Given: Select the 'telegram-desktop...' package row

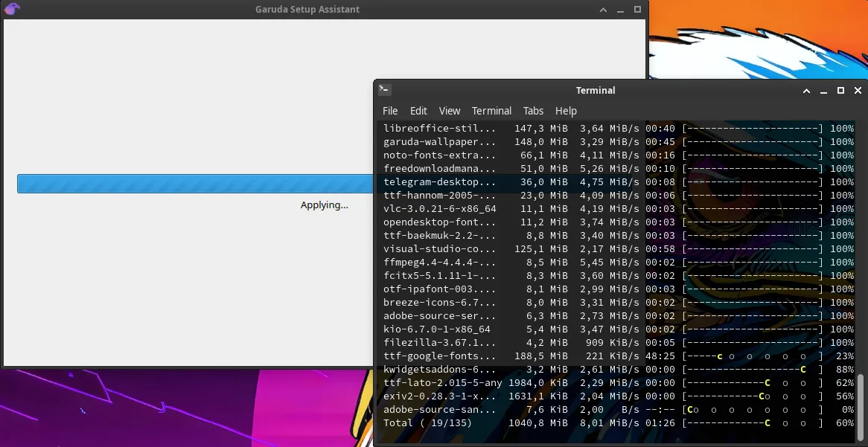Looking at the screenshot, I should [619, 182].
